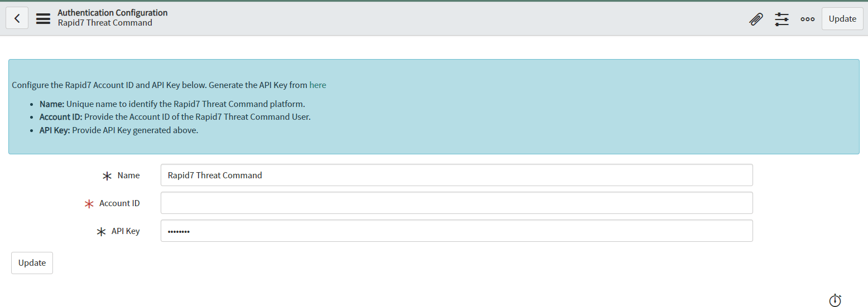Click the response time stopwatch icon

point(835,300)
